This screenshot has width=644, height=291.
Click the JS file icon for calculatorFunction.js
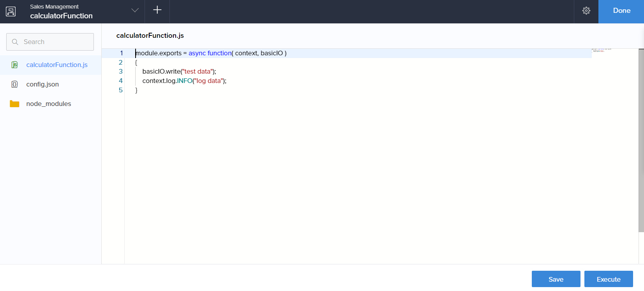[15, 65]
